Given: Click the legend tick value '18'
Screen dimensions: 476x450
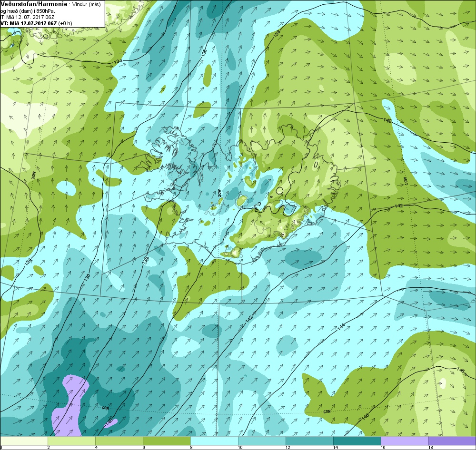Looking at the screenshot, I should [430, 447].
